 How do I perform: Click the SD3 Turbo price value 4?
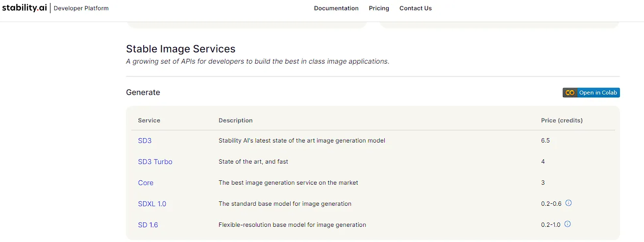(543, 162)
